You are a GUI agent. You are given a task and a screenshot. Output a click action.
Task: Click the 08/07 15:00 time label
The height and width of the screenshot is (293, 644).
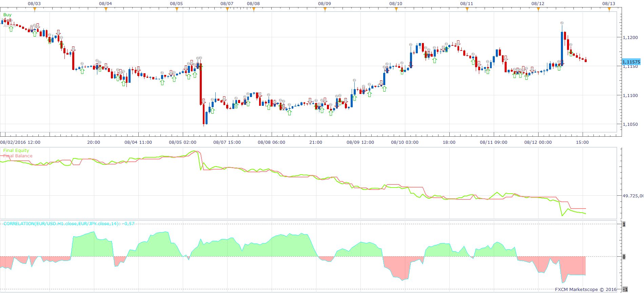[227, 142]
